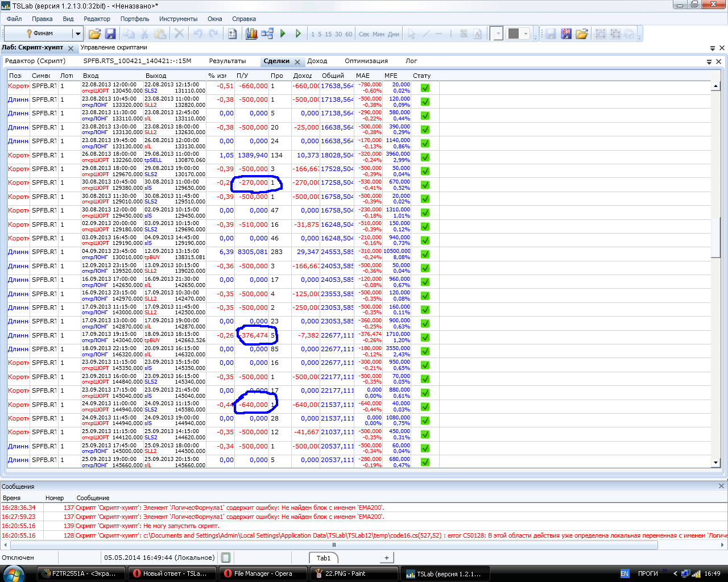Screen dimensions: 728x582
Task: Toggle status checkmark of the 1389,940 profit trade
Action: coord(425,157)
